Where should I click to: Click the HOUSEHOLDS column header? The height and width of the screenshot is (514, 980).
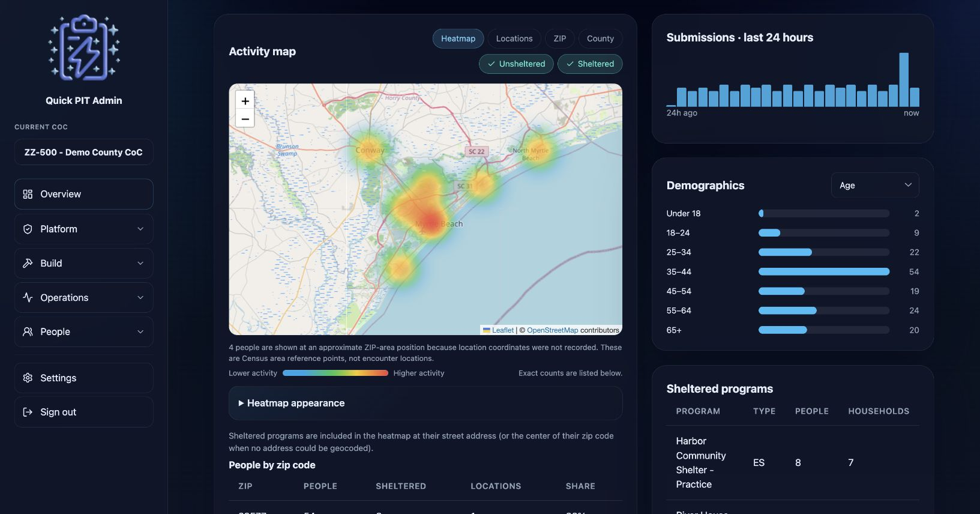click(879, 411)
